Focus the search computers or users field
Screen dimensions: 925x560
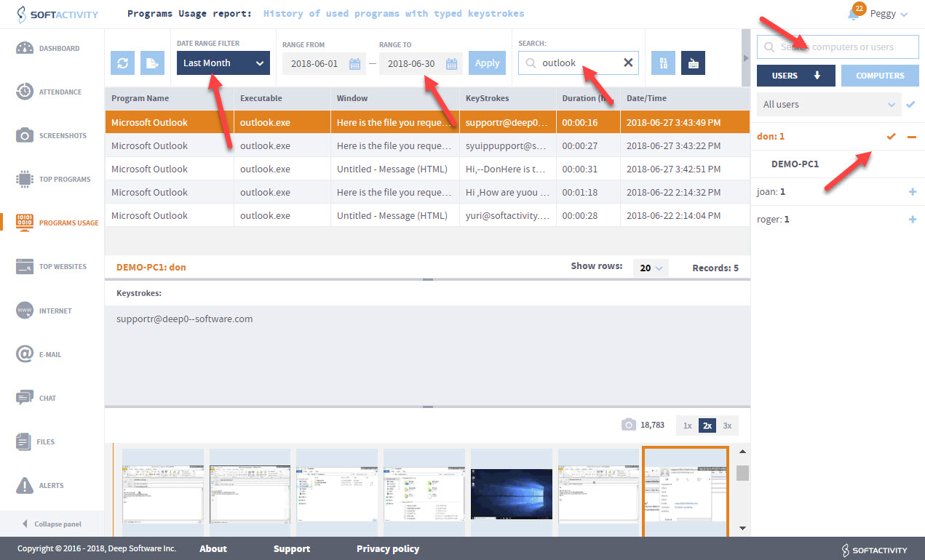coord(838,47)
